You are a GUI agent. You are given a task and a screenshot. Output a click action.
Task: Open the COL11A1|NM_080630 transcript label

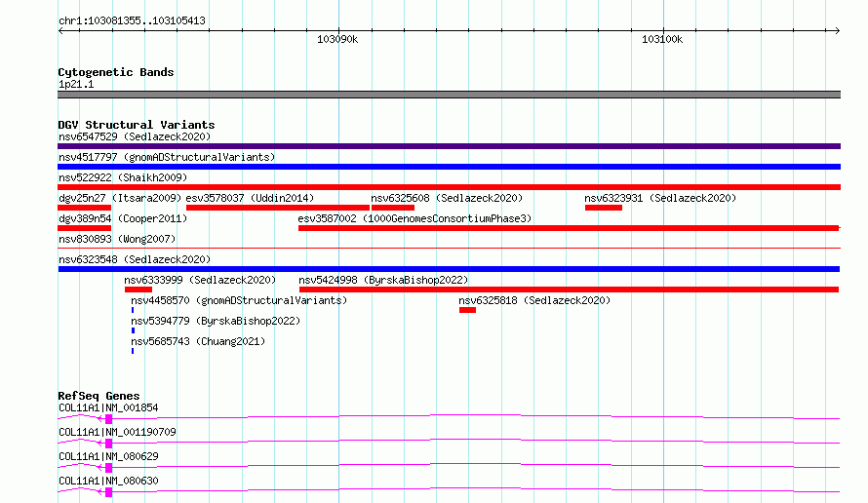[108, 481]
